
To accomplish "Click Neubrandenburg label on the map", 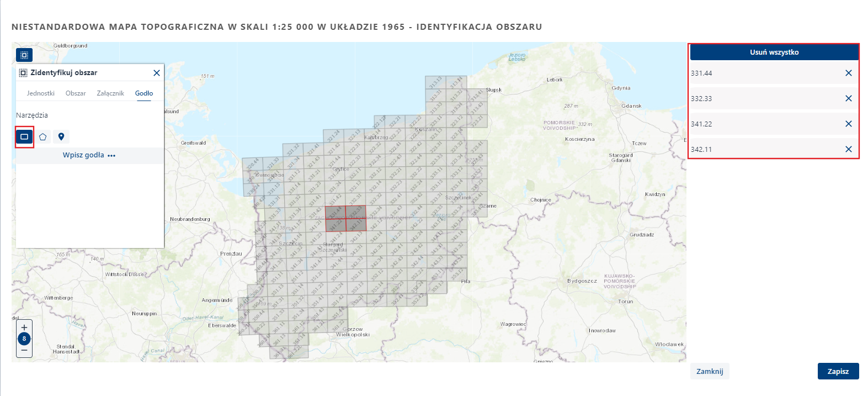I will pyautogui.click(x=190, y=219).
